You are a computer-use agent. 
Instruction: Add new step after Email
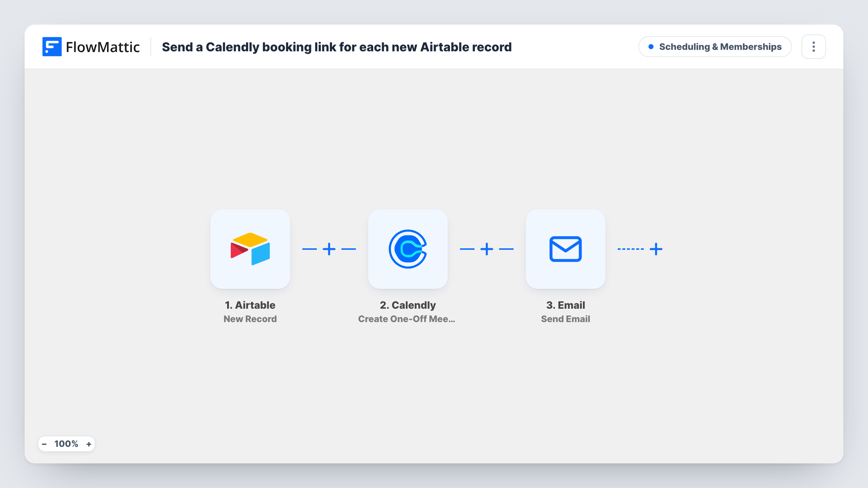(656, 249)
